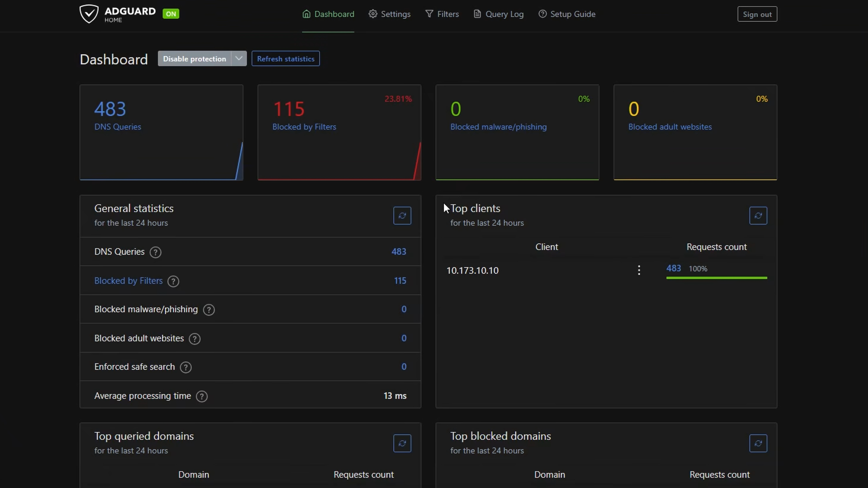Click the Setup Guide help icon
Viewport: 868px width, 488px height.
(542, 14)
